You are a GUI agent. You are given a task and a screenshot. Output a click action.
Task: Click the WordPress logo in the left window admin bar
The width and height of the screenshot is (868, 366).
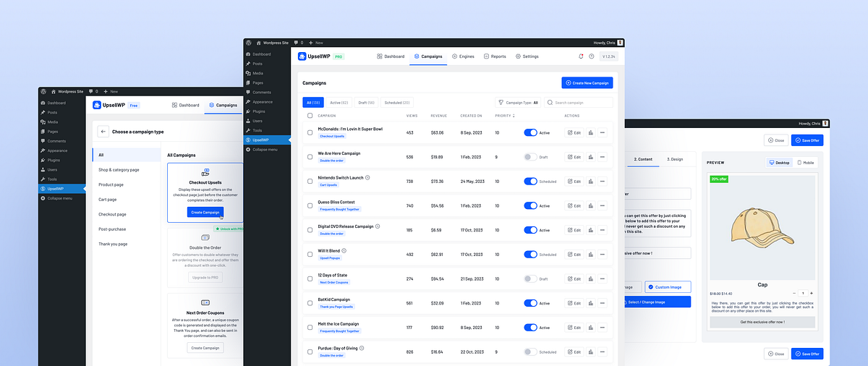pyautogui.click(x=44, y=91)
